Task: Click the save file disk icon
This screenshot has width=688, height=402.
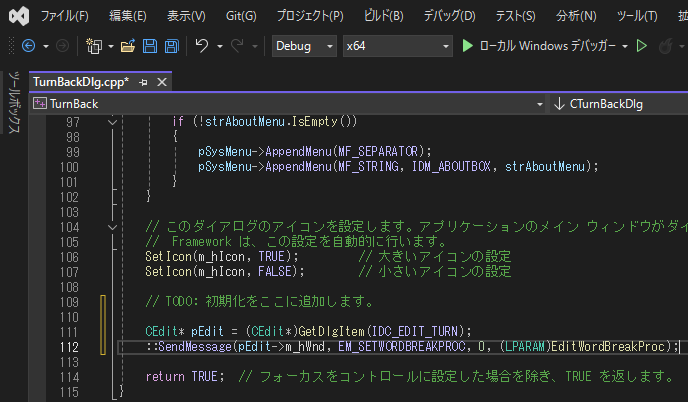Action: [x=149, y=46]
